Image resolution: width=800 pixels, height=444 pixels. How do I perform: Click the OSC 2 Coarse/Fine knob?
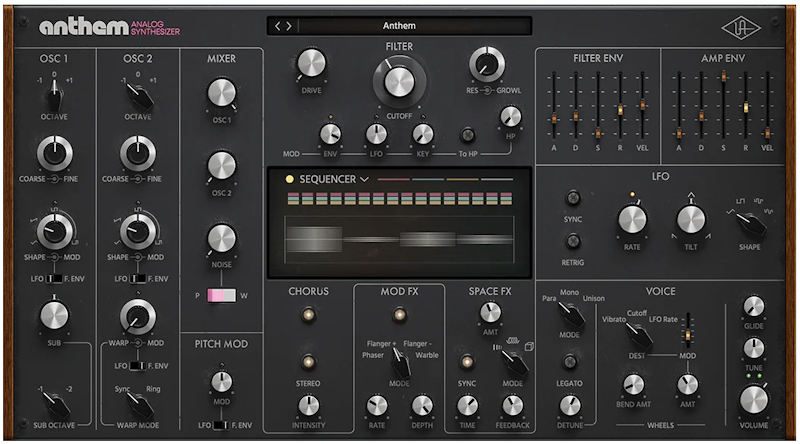138,153
